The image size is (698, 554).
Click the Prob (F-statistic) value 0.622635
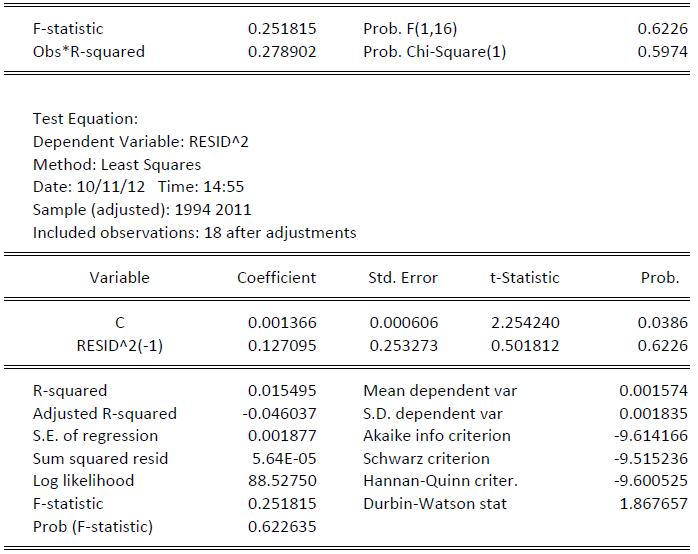tap(282, 526)
